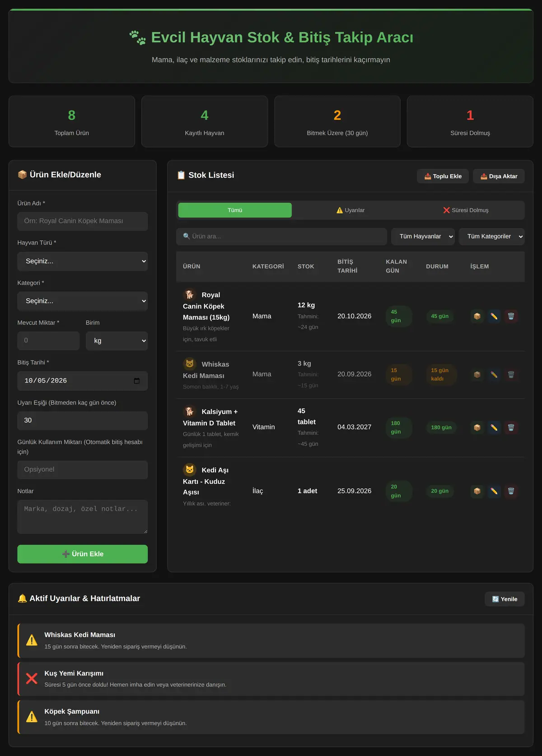Viewport: 542px width, 756px height.
Task: Open the Tüm Kategoriler filter dropdown
Action: click(x=492, y=236)
